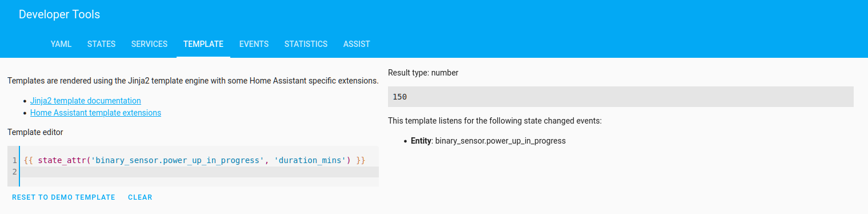This screenshot has width=868, height=214.
Task: Open the EVENTS tab
Action: (254, 44)
